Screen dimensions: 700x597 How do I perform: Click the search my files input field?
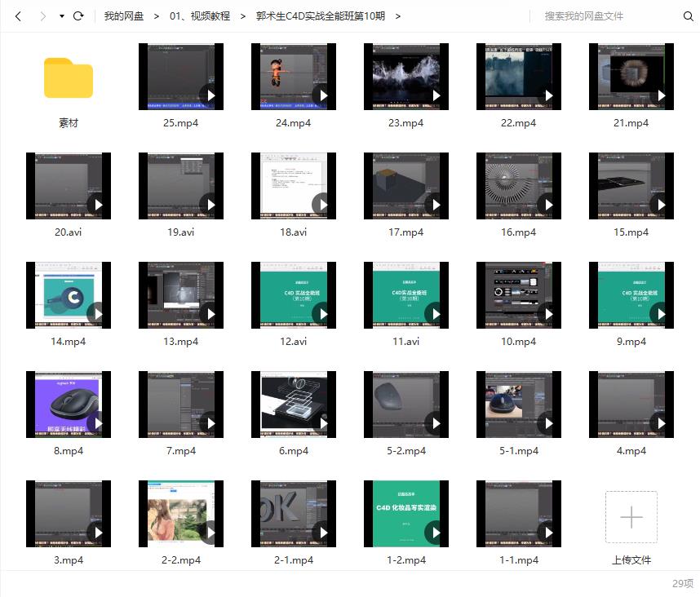click(608, 16)
